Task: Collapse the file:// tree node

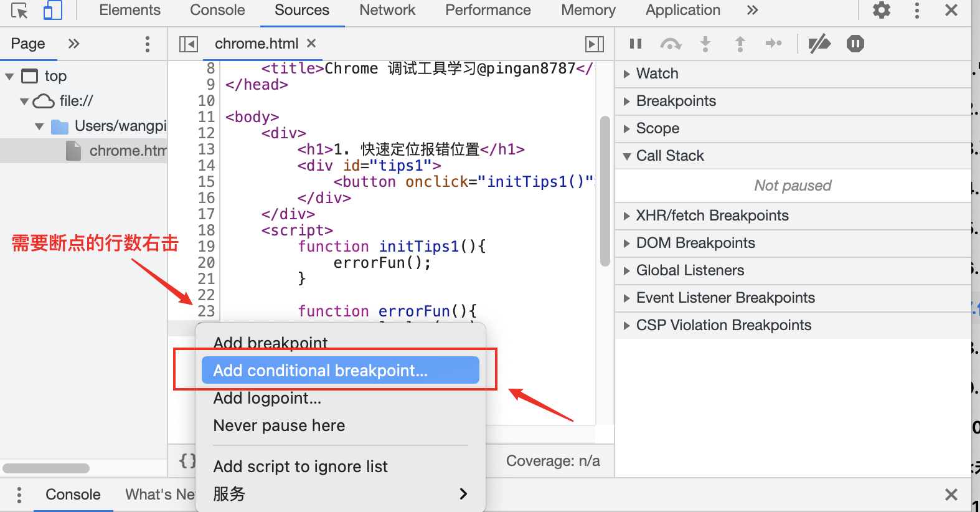Action: pos(24,102)
